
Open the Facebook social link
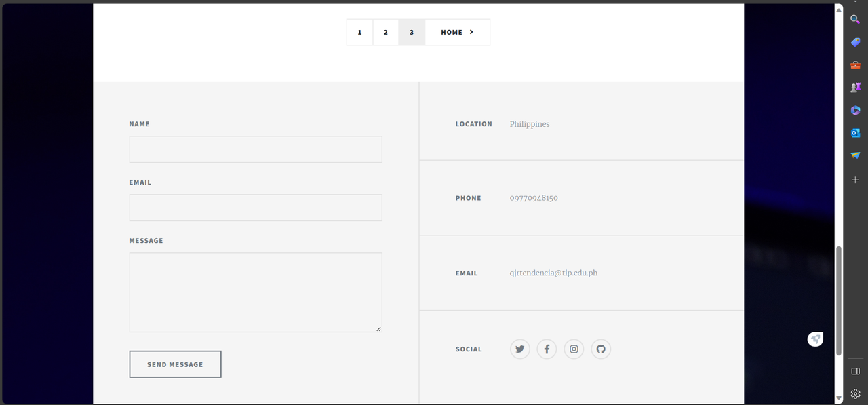coord(547,349)
